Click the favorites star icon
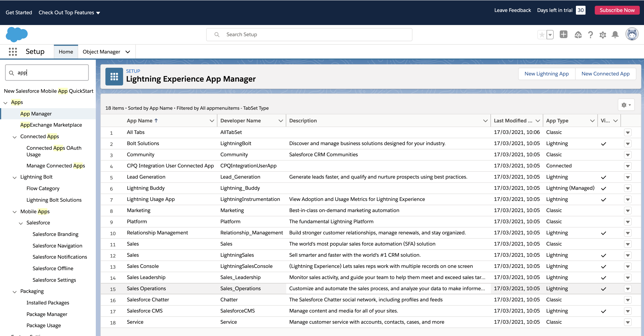This screenshot has height=336, width=644. 542,35
